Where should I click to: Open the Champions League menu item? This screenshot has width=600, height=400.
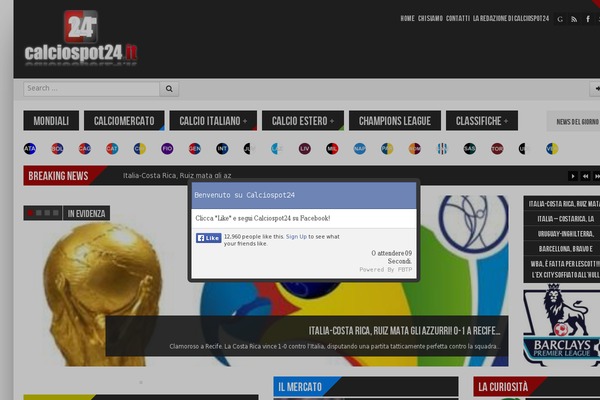(x=395, y=121)
